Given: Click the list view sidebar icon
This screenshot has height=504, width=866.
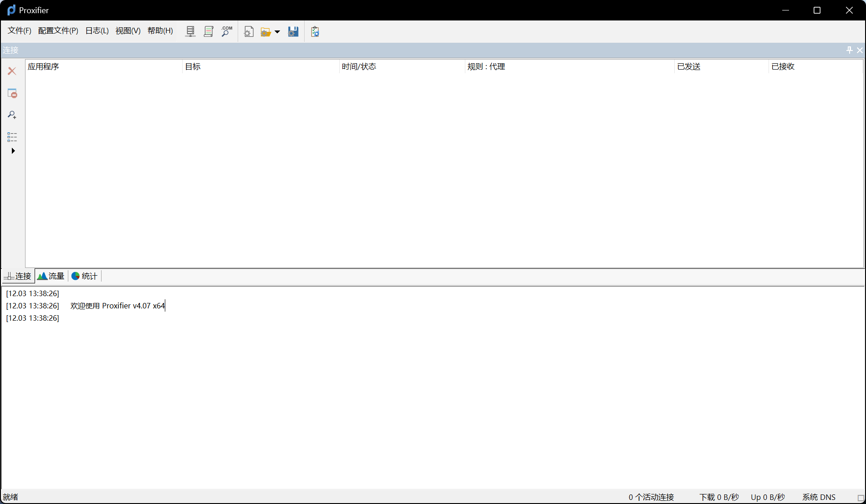Looking at the screenshot, I should coord(12,137).
